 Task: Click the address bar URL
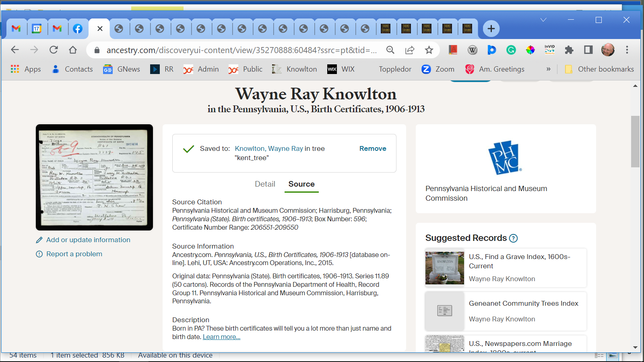(x=242, y=50)
